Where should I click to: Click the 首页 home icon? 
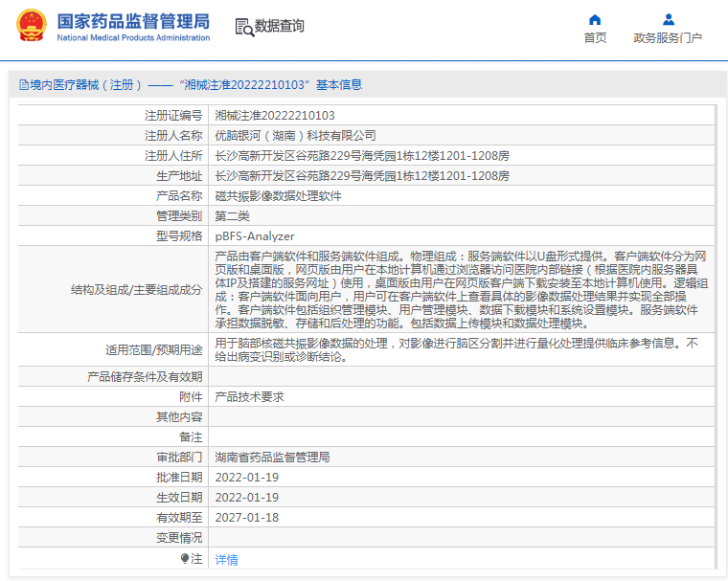point(595,19)
